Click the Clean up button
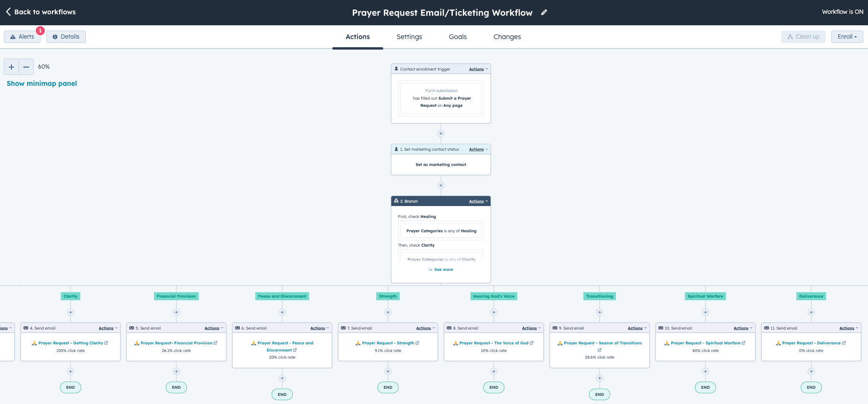The height and width of the screenshot is (404, 868). point(804,37)
